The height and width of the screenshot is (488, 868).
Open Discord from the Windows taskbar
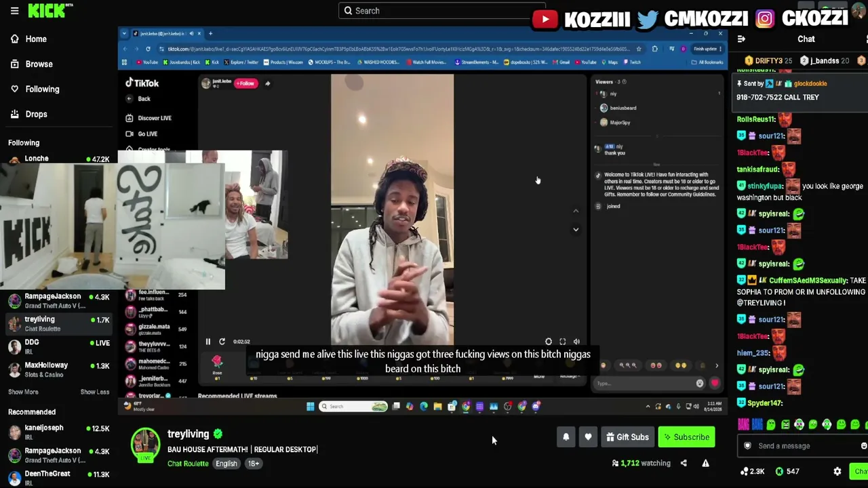(x=536, y=407)
